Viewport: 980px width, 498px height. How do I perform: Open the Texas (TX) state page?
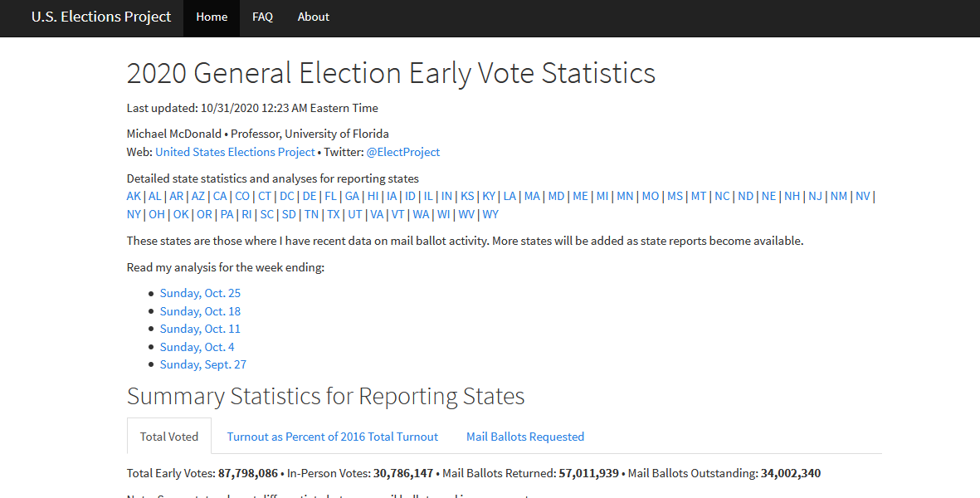pyautogui.click(x=333, y=214)
